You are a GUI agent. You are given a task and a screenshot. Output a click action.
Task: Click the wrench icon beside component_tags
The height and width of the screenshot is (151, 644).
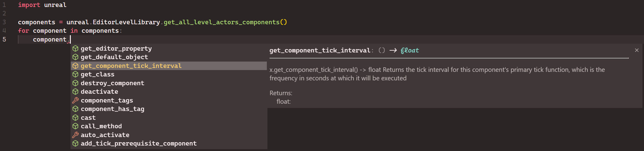click(75, 100)
